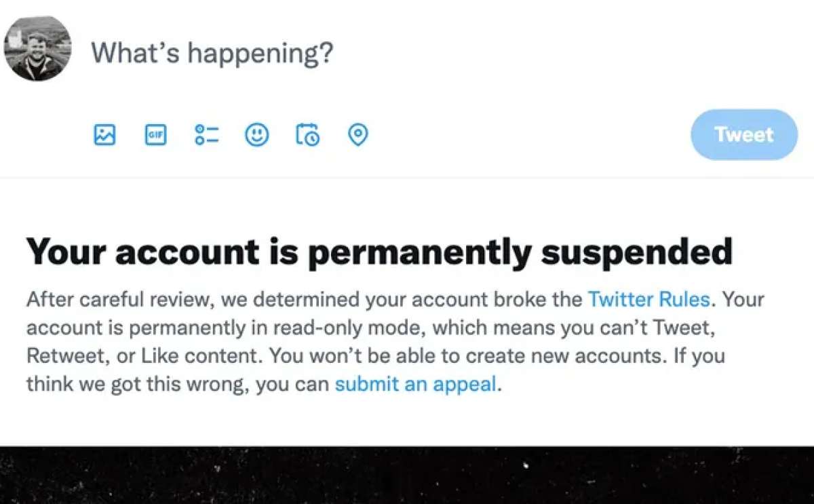Open the profile avatar photo
814x504 pixels.
click(37, 48)
